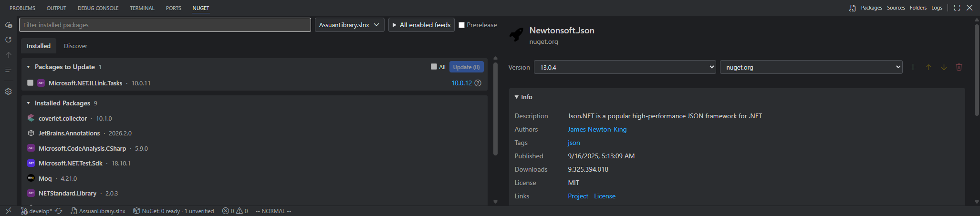Open the License link

[605, 196]
